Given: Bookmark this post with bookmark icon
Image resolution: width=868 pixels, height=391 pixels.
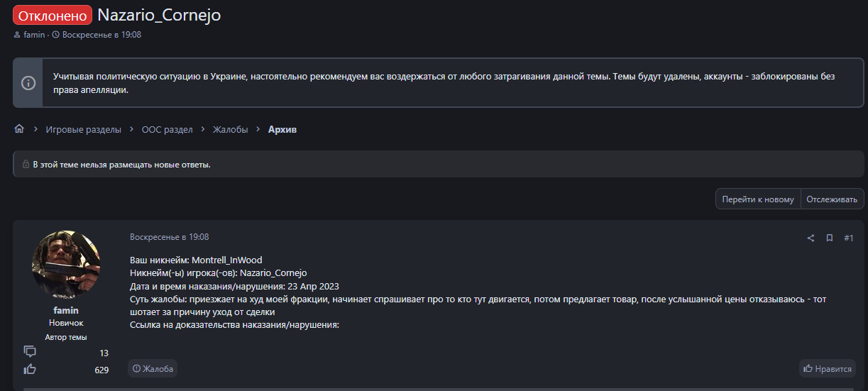Looking at the screenshot, I should pyautogui.click(x=829, y=238).
